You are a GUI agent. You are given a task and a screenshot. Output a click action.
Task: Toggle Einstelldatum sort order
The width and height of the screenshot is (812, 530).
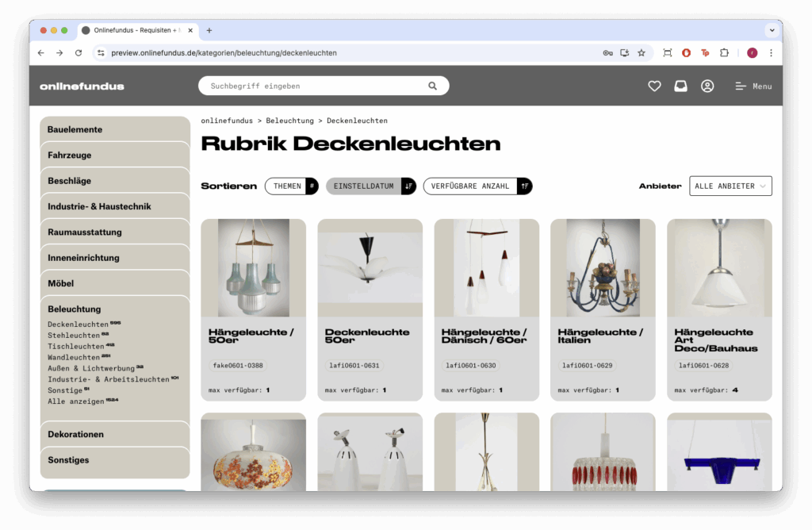(x=371, y=186)
